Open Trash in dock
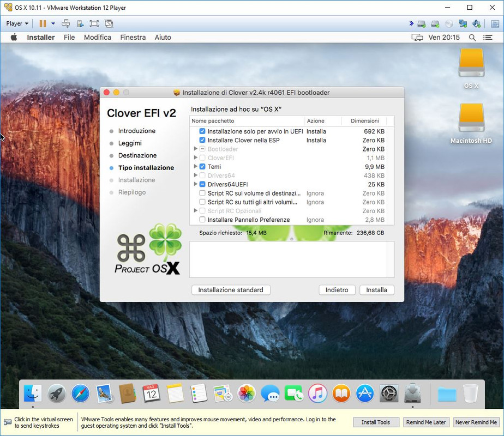The height and width of the screenshot is (436, 504). pyautogui.click(x=471, y=393)
